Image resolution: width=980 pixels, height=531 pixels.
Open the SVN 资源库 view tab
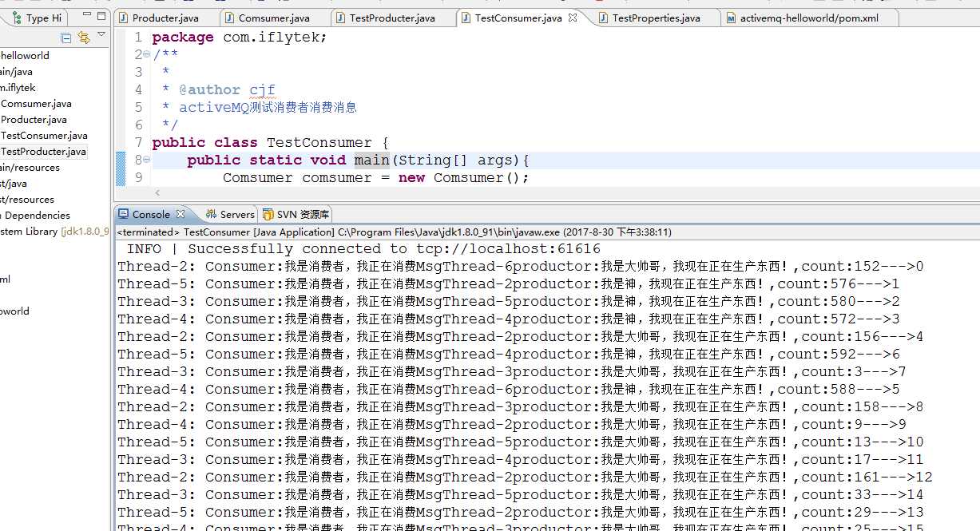click(295, 214)
